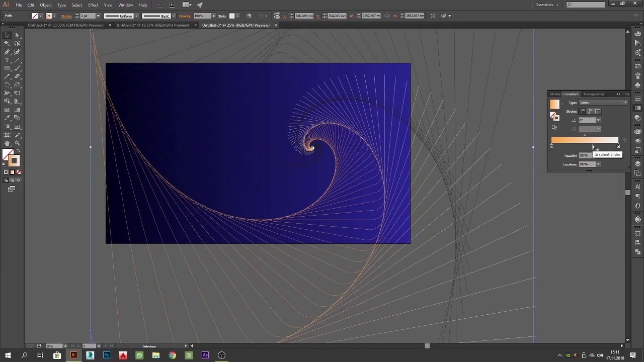Collapse the Gradient panel with the double arrows
This screenshot has height=362, width=644.
pos(618,94)
